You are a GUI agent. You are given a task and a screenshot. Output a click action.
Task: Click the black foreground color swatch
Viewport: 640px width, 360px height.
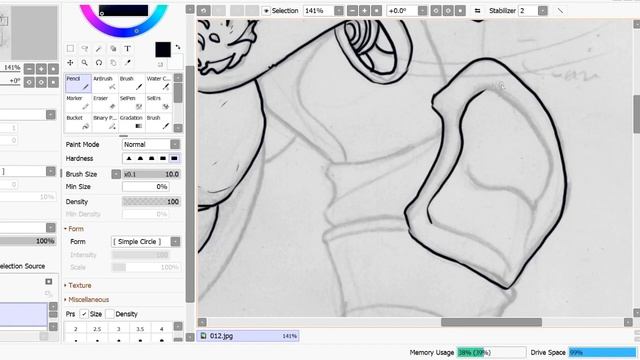(163, 49)
